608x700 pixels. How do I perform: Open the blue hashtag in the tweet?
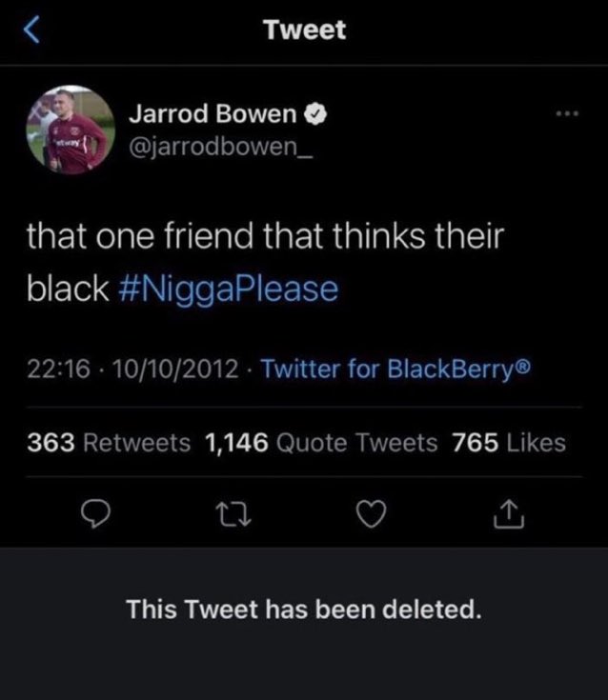pos(229,290)
